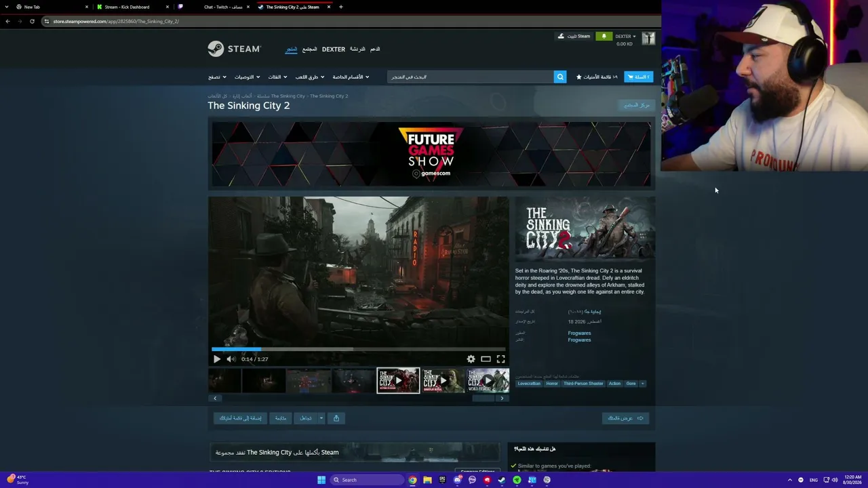Viewport: 868px width, 488px height.
Task: Enter fullscreen for the trailer video
Action: [x=500, y=359]
